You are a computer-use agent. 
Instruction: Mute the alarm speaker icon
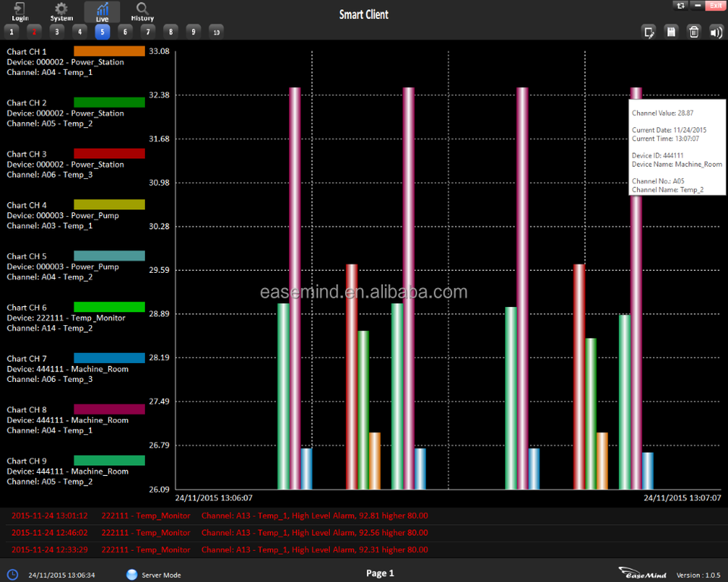pos(715,31)
